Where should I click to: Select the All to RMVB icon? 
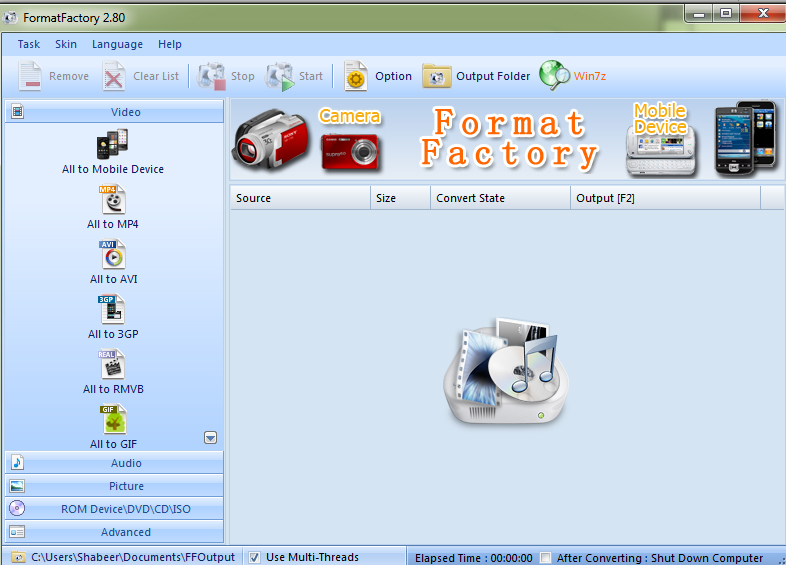(x=112, y=364)
